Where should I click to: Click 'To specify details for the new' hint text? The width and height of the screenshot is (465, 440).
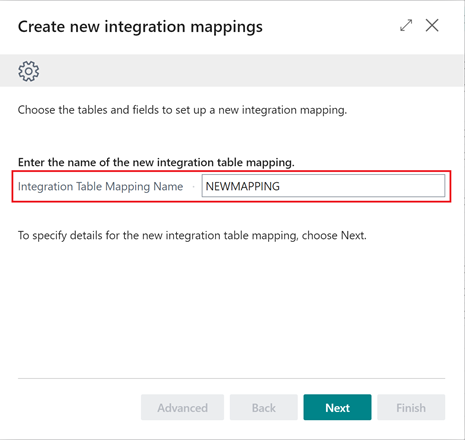[192, 236]
